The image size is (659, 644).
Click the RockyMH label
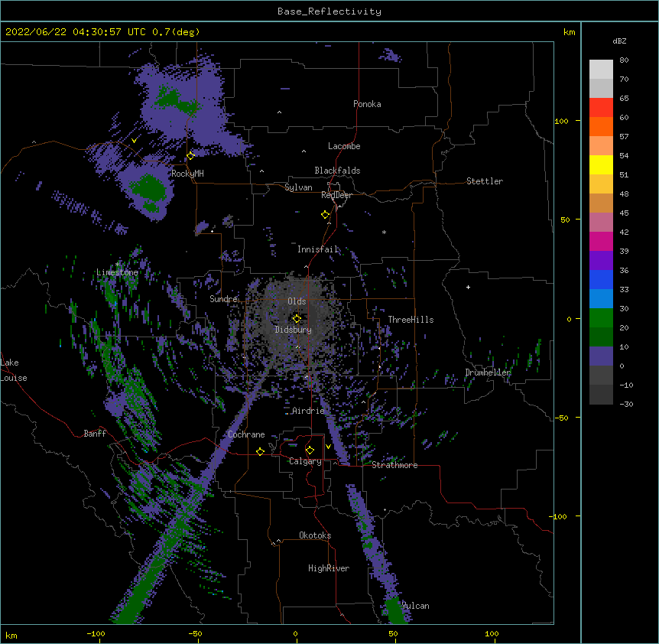coord(187,174)
